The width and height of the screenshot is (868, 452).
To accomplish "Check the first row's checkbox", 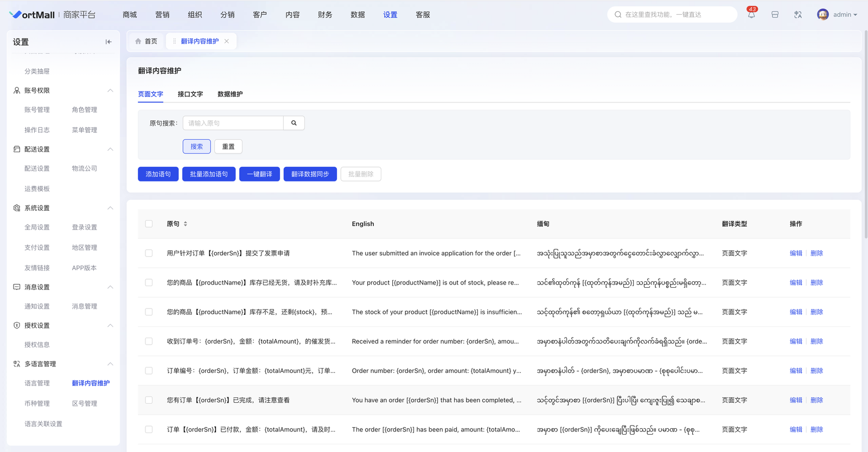I will pos(149,253).
